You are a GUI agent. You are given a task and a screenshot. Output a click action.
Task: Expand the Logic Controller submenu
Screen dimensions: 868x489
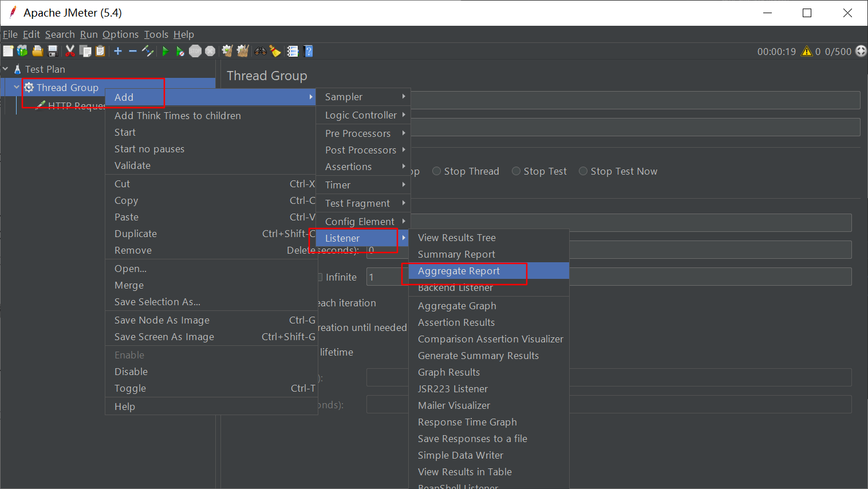(362, 115)
